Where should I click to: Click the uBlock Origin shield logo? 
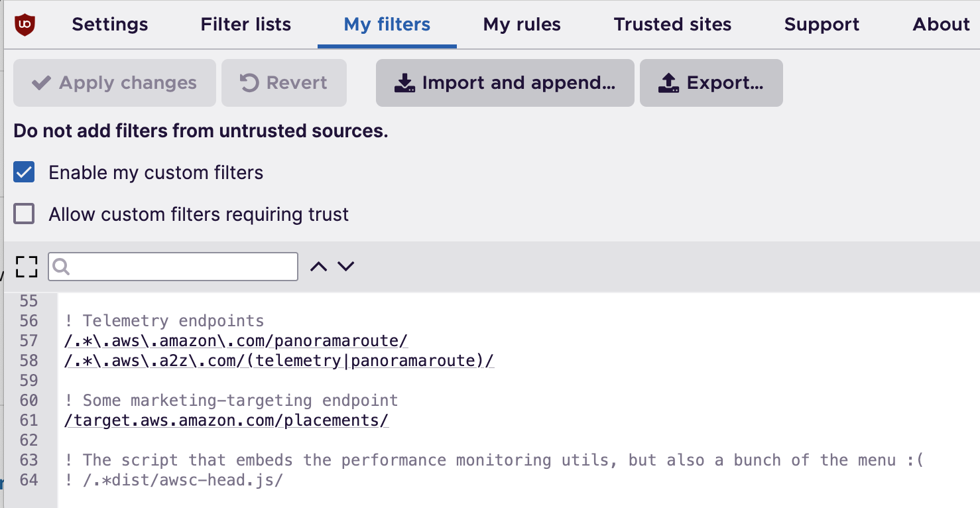[x=25, y=25]
